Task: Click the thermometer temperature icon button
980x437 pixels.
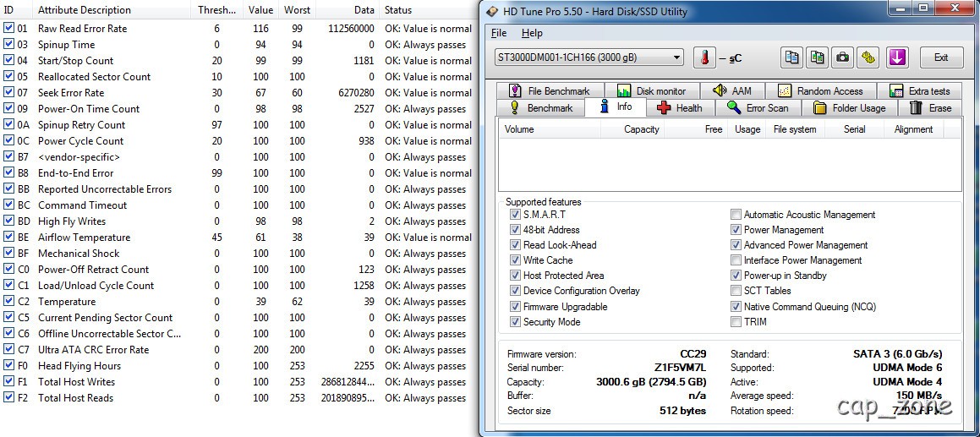Action: point(704,57)
